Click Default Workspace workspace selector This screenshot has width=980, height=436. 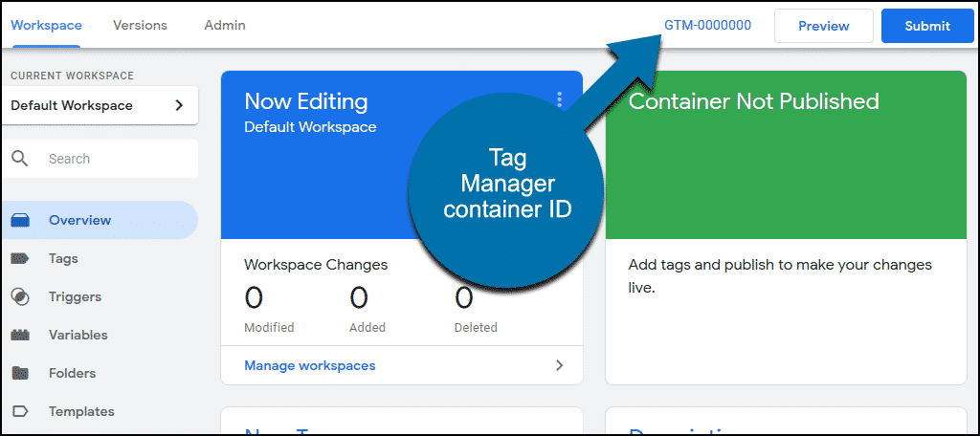pyautogui.click(x=100, y=105)
